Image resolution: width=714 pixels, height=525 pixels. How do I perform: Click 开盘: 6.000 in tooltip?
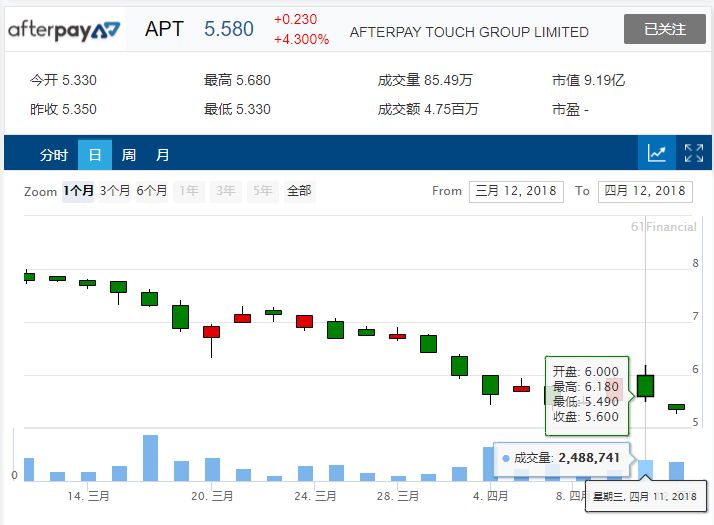(x=586, y=372)
